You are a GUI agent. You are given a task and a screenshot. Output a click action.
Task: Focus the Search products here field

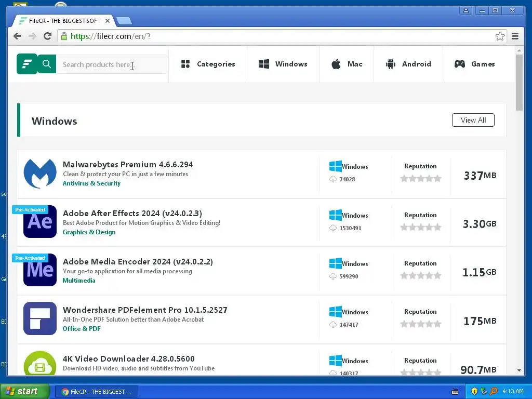pyautogui.click(x=112, y=64)
